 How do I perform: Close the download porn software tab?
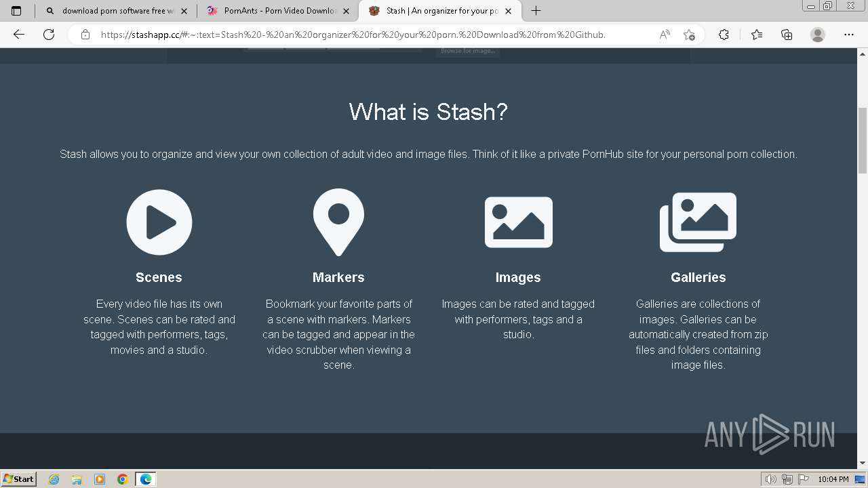(x=184, y=11)
